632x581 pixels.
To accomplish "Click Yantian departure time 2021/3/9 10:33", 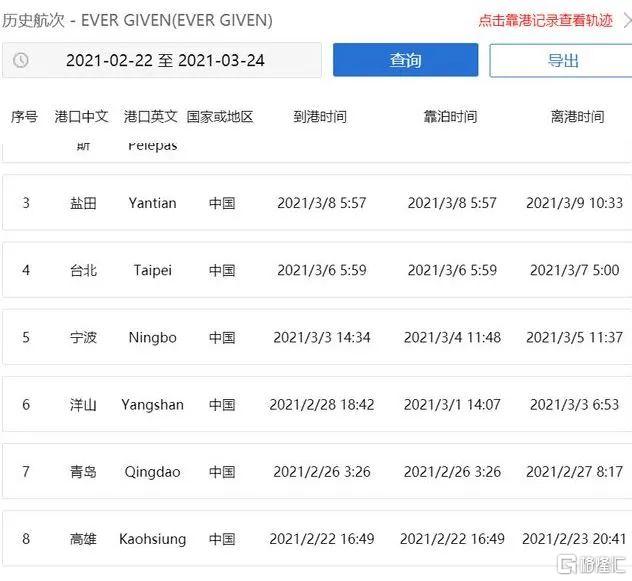I will 574,203.
